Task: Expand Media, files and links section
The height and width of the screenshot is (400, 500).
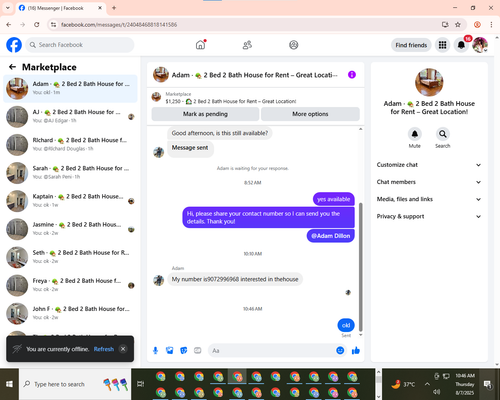Action: pyautogui.click(x=429, y=199)
